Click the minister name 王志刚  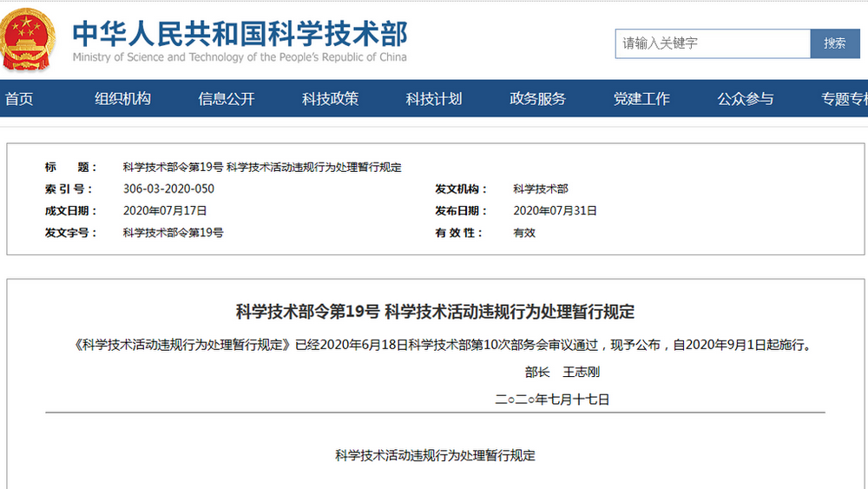point(581,373)
